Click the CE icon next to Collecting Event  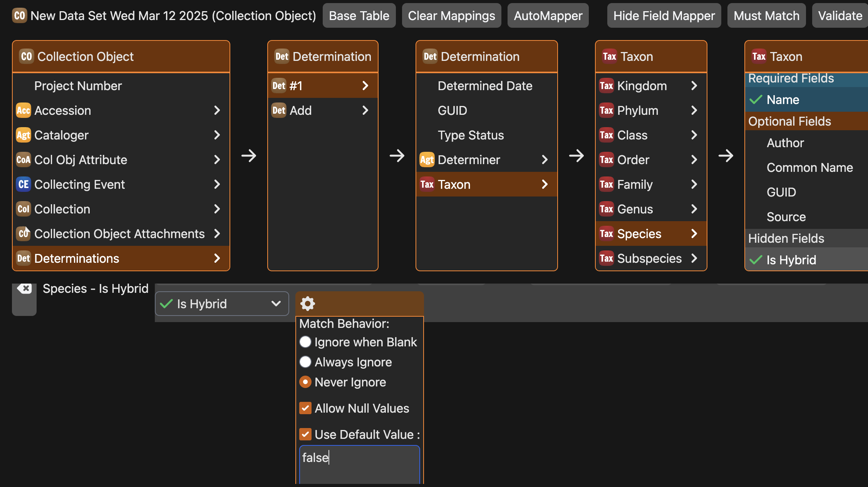pyautogui.click(x=23, y=184)
